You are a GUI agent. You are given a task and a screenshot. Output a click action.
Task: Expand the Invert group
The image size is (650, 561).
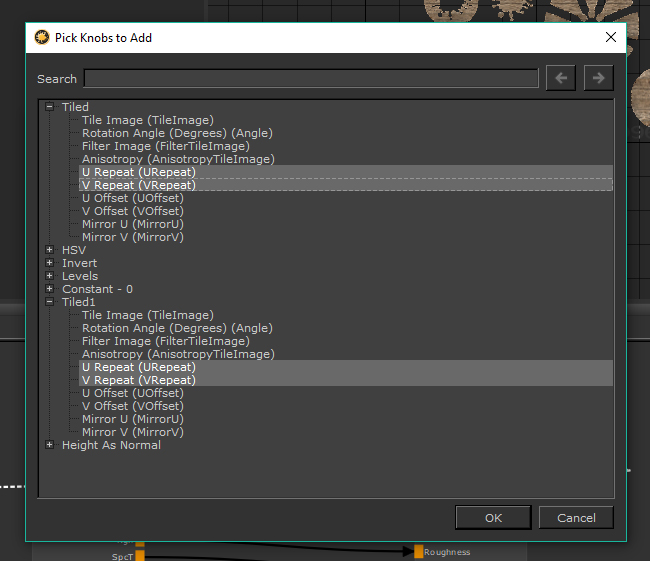coord(49,263)
